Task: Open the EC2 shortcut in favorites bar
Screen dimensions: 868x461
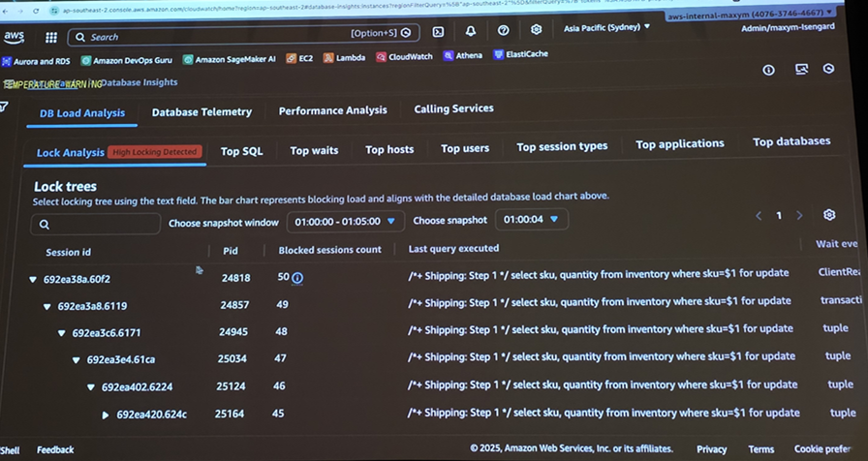Action: 299,58
